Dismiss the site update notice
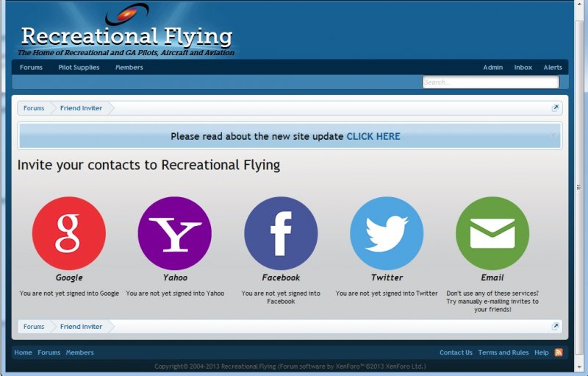 point(553,135)
